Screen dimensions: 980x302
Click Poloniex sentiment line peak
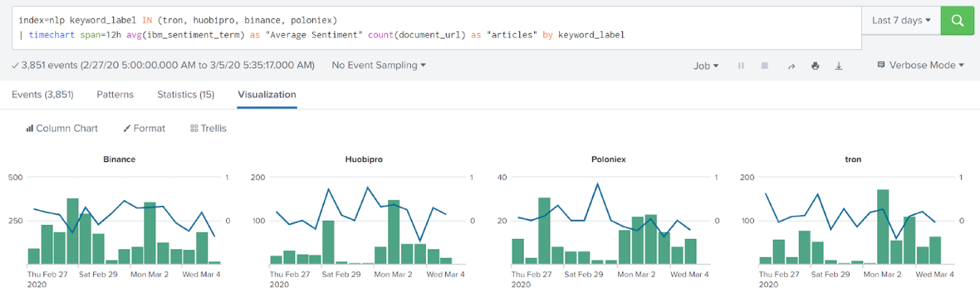click(x=597, y=184)
